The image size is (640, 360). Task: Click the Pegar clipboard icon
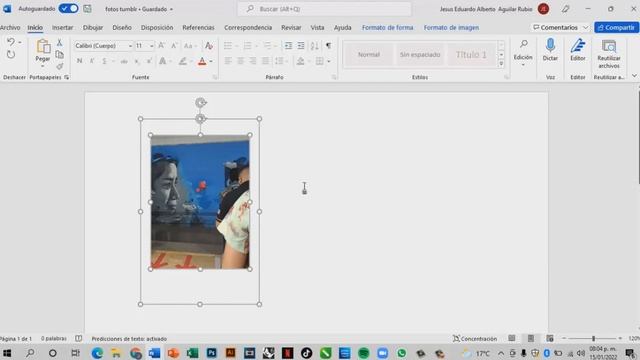point(43,47)
